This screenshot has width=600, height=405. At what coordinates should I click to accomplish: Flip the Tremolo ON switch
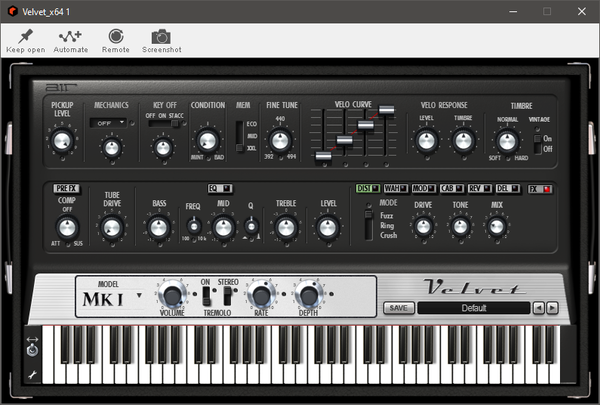pyautogui.click(x=206, y=295)
